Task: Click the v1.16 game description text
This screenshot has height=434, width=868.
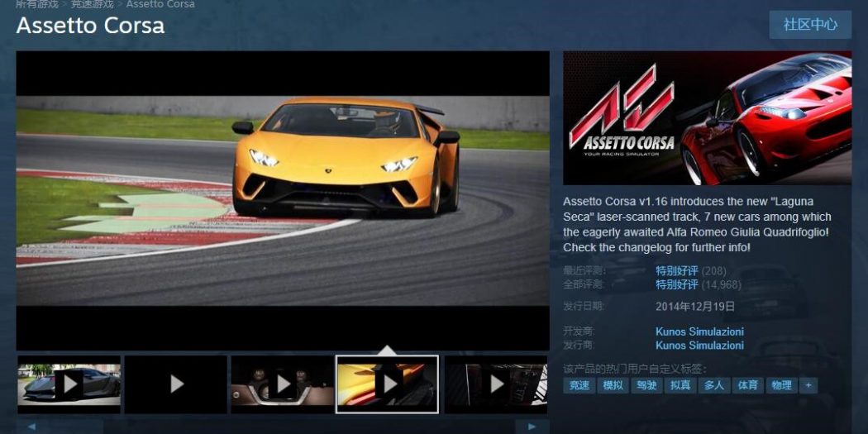Action: 697,224
